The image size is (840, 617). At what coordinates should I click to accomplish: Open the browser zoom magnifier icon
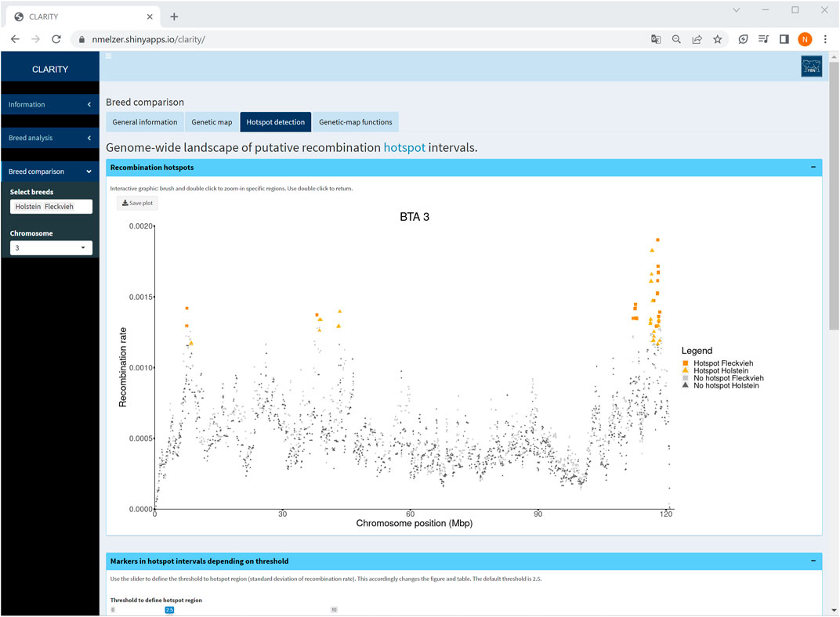click(x=676, y=39)
